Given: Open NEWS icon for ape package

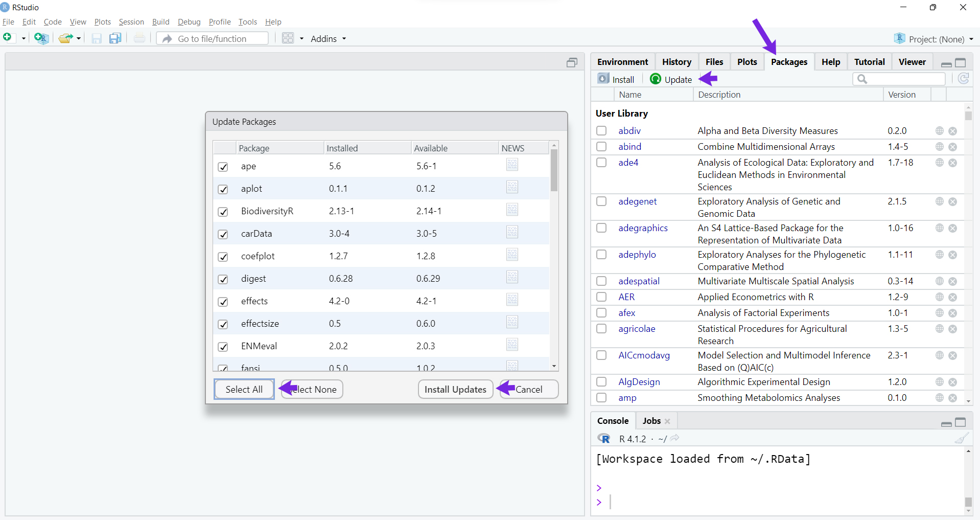Looking at the screenshot, I should point(512,165).
